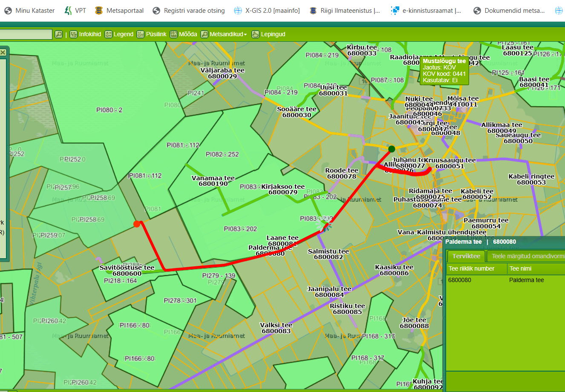
Task: Open the Minu Kataster bookmark
Action: click(29, 11)
